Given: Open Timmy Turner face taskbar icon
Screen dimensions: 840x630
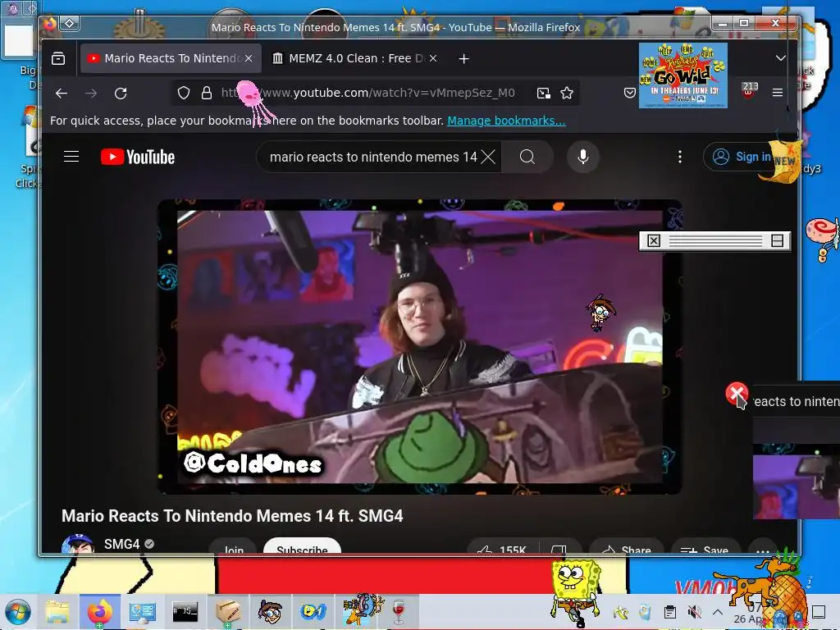Looking at the screenshot, I should (270, 611).
